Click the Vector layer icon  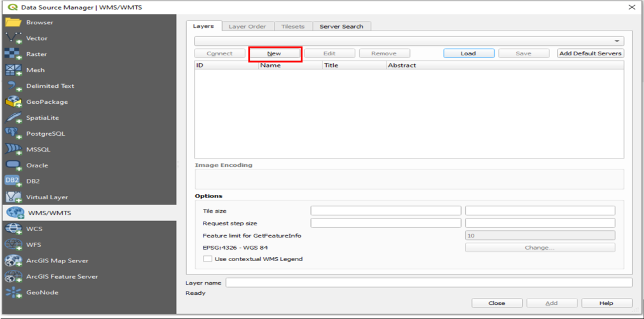click(x=13, y=38)
